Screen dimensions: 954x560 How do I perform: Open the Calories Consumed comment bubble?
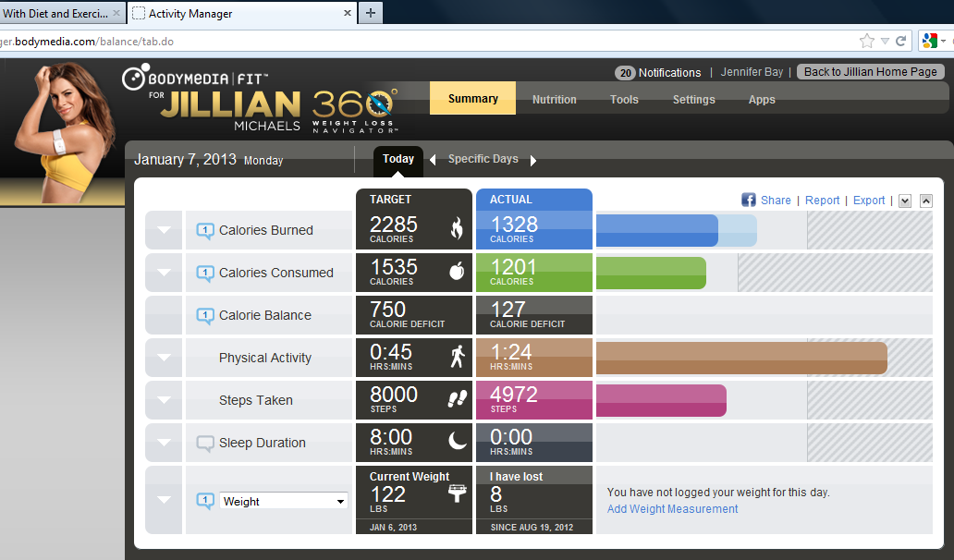tap(205, 273)
